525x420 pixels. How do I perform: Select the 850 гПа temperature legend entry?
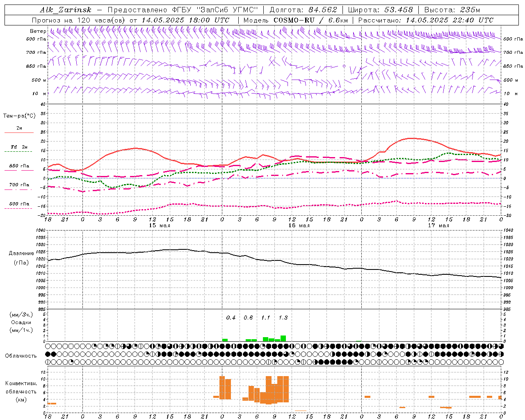[19, 166]
